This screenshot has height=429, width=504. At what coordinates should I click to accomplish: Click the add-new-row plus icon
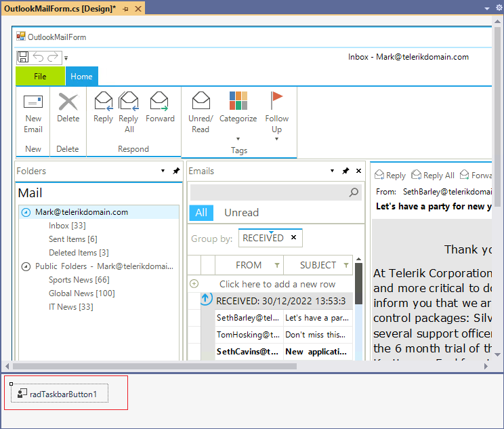[194, 284]
